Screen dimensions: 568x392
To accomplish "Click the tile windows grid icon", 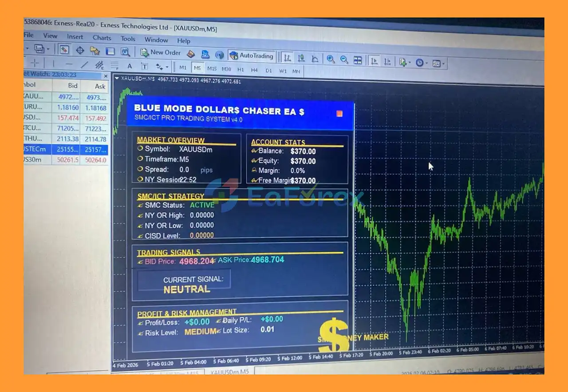I will click(358, 60).
